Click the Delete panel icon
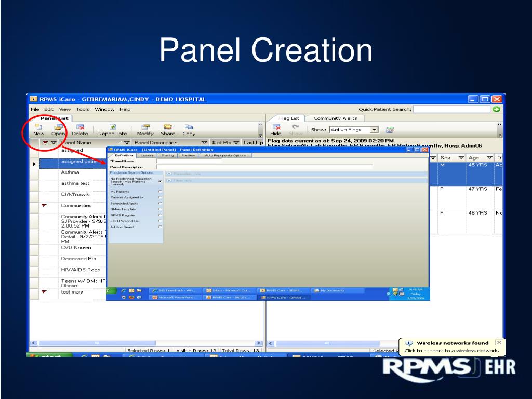The height and width of the screenshot is (399, 532). 80,127
